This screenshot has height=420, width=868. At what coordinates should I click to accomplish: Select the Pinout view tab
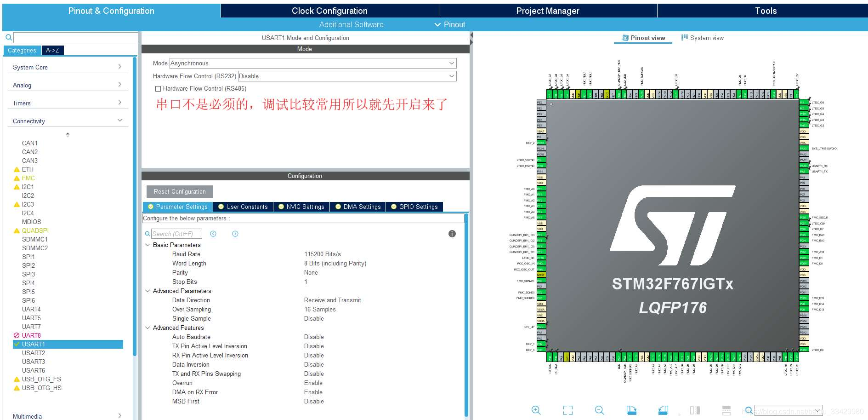coord(643,38)
